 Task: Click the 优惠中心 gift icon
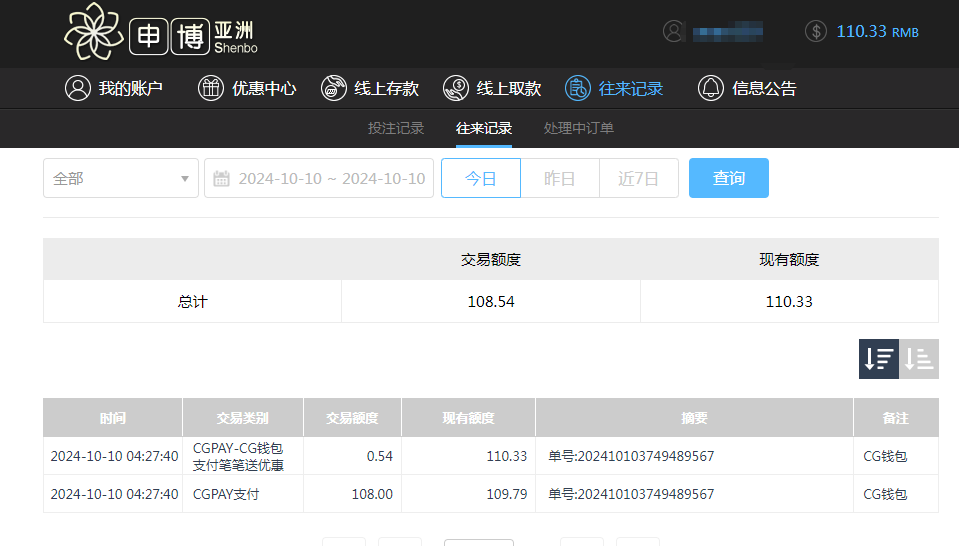(211, 88)
